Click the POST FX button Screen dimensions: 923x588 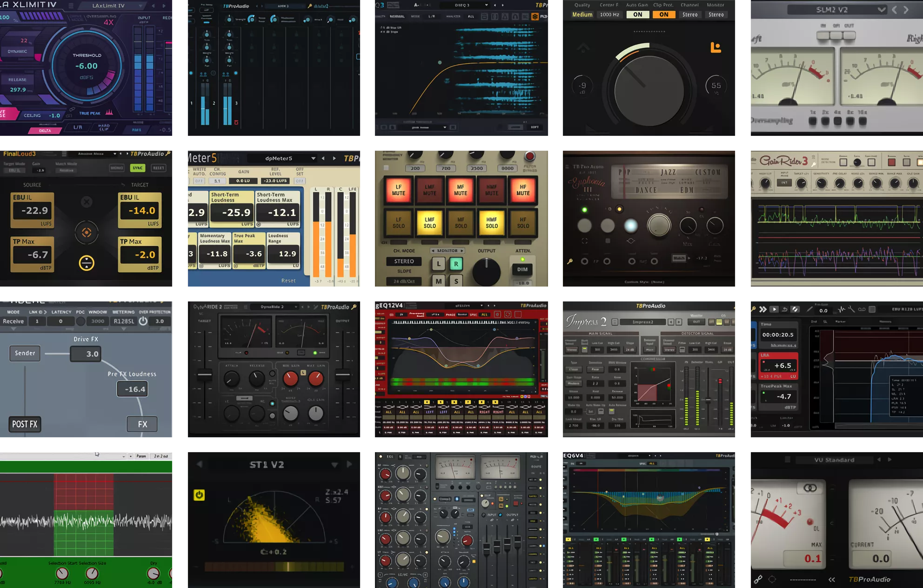pyautogui.click(x=25, y=424)
